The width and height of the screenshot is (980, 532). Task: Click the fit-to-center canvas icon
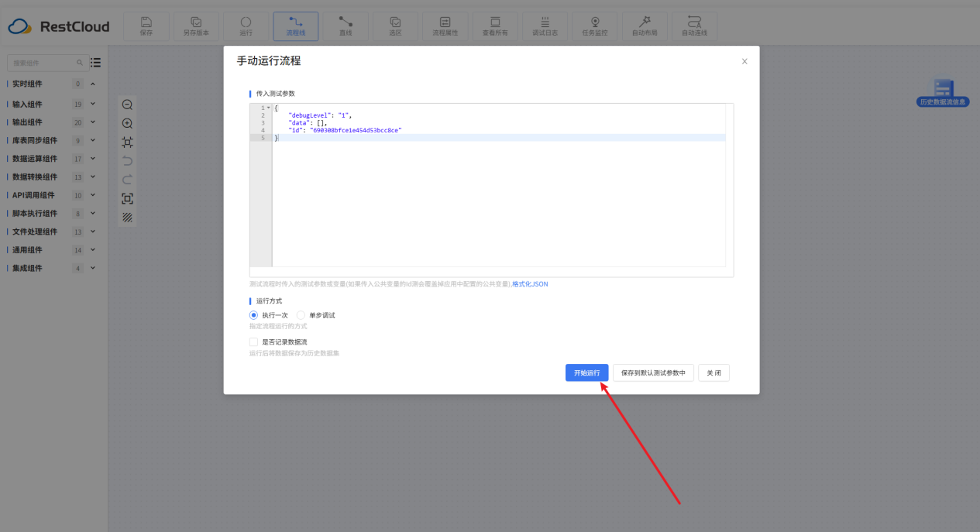point(128,142)
